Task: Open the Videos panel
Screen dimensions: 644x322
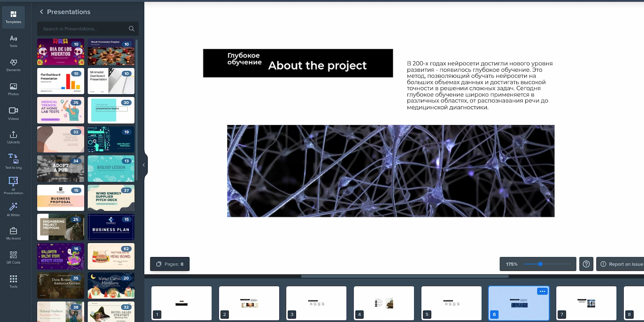Action: tap(13, 113)
